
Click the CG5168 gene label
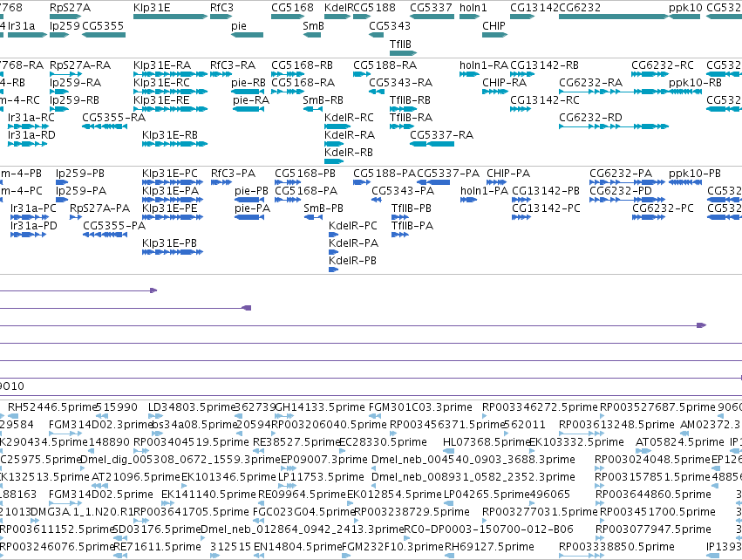point(292,8)
